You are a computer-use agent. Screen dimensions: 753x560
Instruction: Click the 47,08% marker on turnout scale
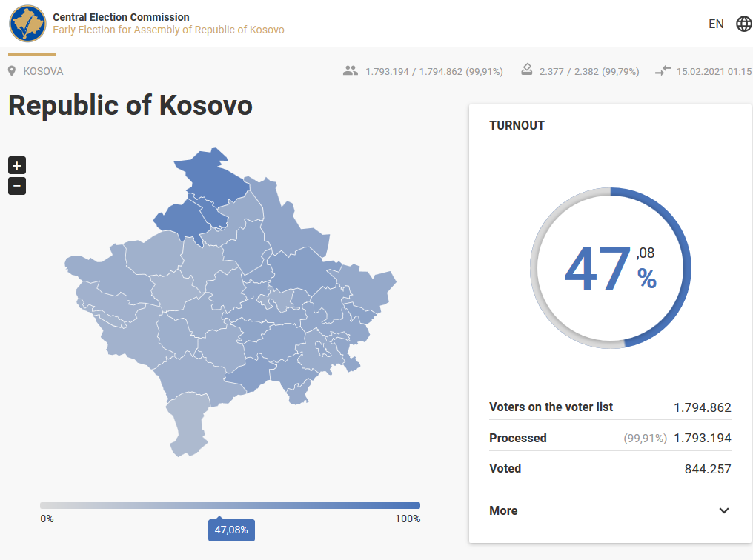coord(231,530)
